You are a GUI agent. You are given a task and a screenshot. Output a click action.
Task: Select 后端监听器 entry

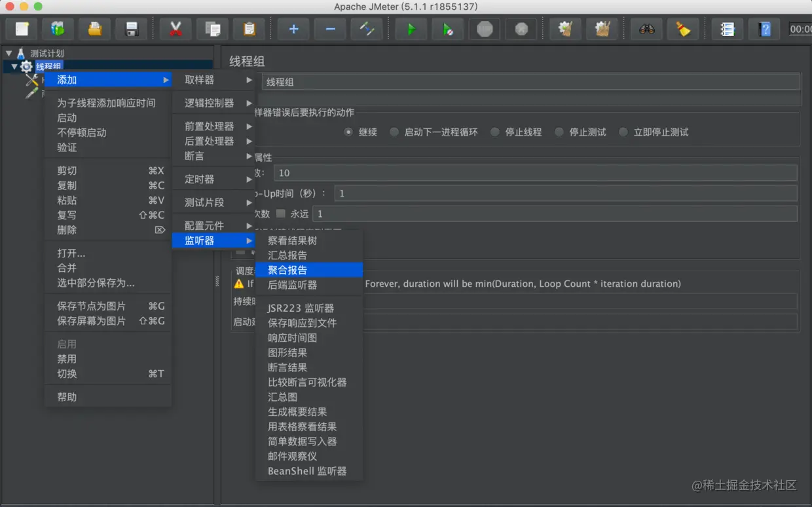tap(309, 285)
